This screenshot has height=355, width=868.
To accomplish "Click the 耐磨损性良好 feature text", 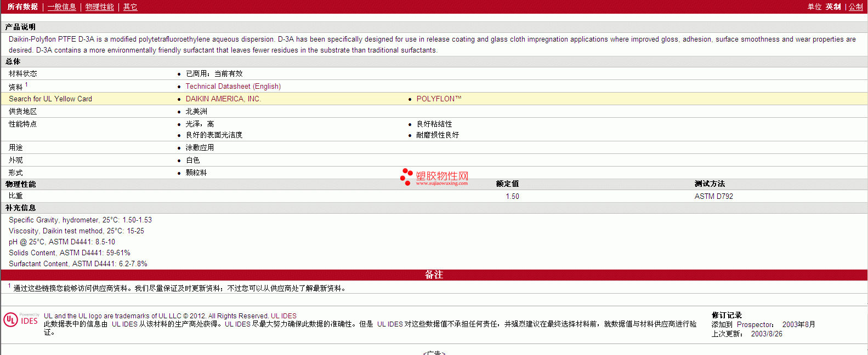I will [x=438, y=135].
